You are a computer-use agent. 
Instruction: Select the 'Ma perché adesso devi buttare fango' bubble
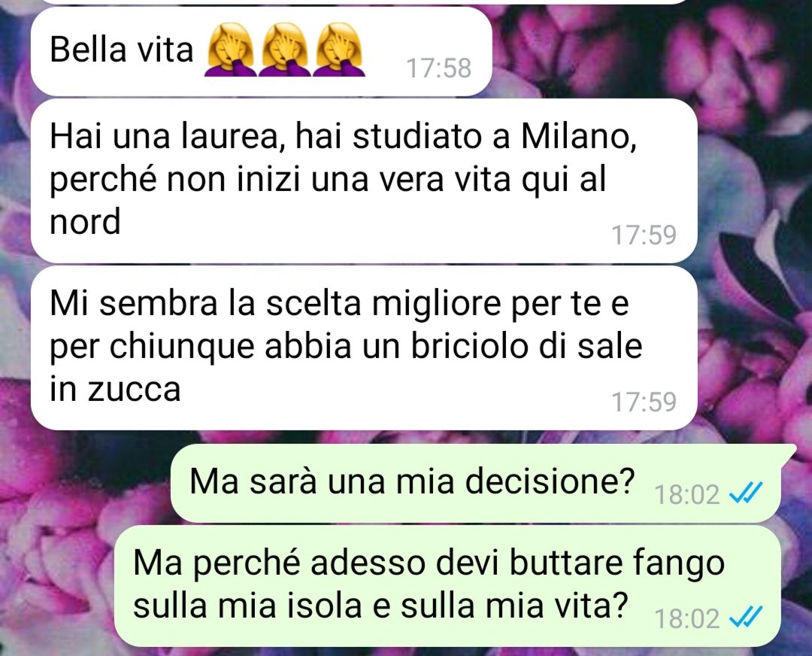click(447, 585)
